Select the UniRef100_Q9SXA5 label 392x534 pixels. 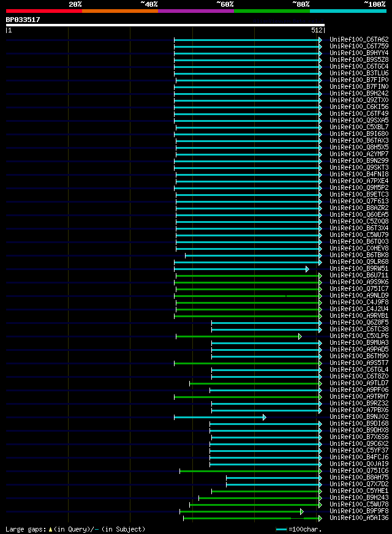point(359,120)
